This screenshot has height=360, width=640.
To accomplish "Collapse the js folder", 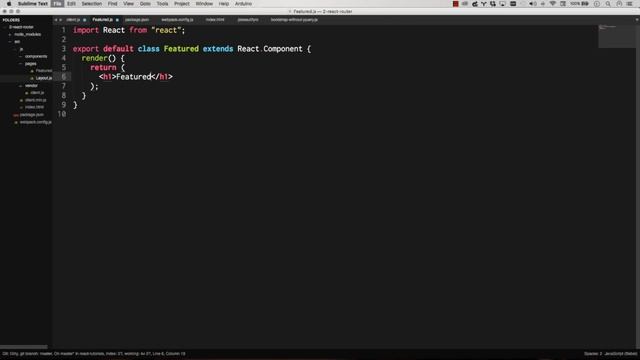I will tap(16, 49).
